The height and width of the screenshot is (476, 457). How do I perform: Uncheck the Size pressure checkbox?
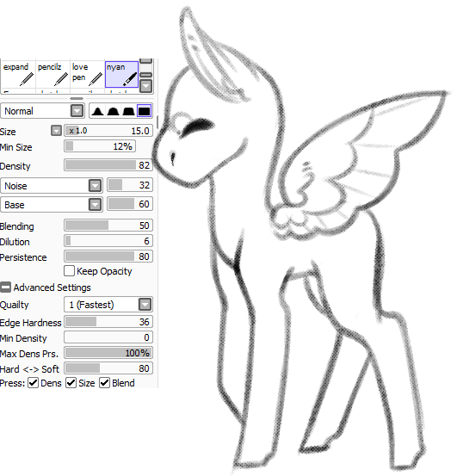71,383
